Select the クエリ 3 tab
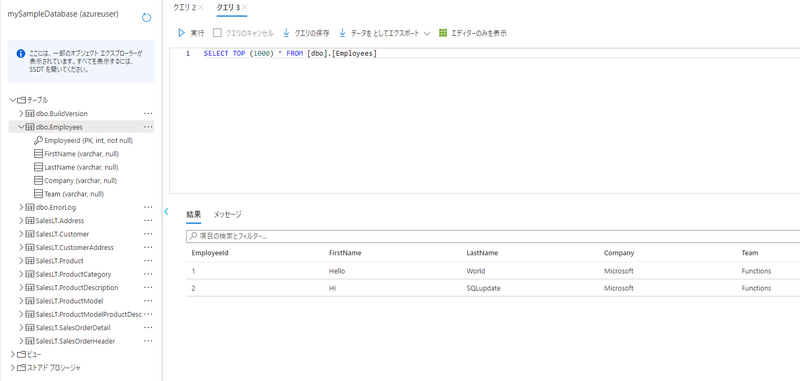Viewport: 800px width, 381px height. click(x=228, y=7)
